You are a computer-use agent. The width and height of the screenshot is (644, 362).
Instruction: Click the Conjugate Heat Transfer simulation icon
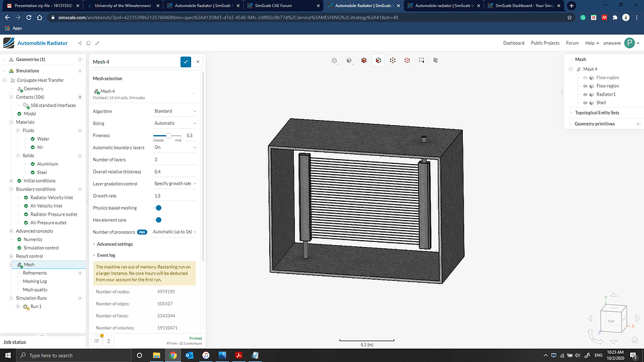click(14, 80)
